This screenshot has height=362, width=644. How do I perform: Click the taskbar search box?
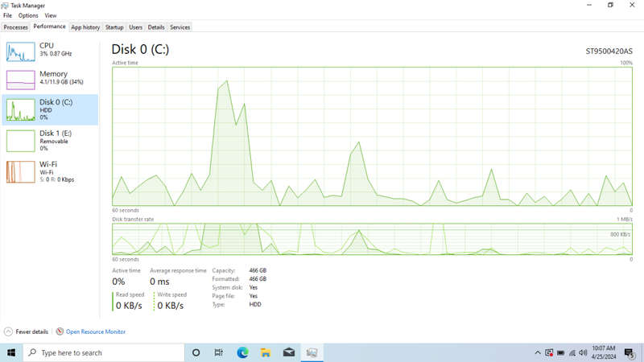(x=104, y=352)
